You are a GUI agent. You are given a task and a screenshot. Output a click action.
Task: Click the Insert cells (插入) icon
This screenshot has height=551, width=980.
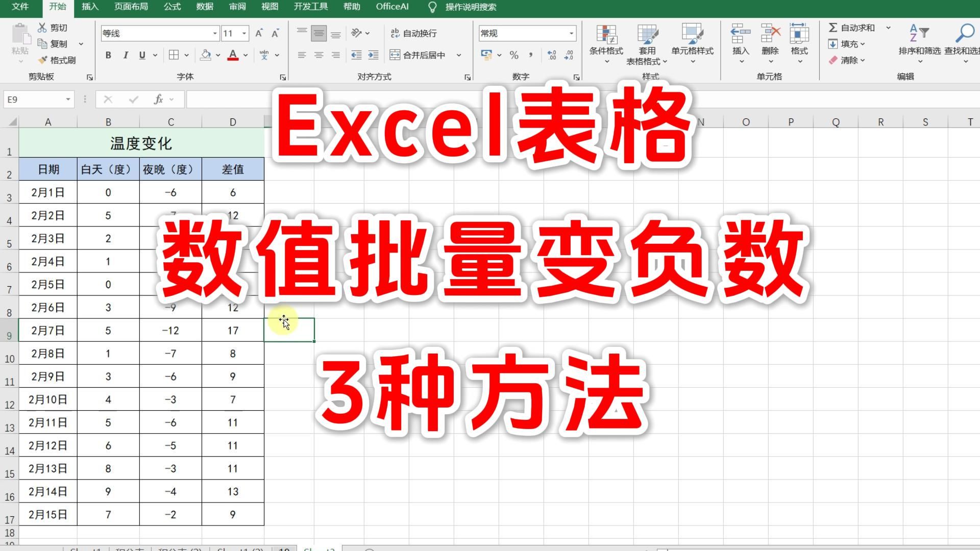click(x=741, y=34)
